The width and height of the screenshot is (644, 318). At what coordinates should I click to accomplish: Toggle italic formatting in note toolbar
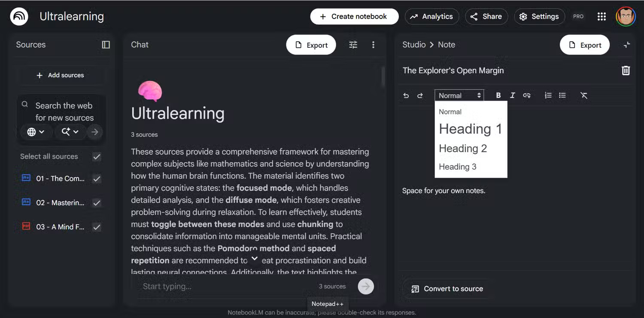(x=512, y=95)
